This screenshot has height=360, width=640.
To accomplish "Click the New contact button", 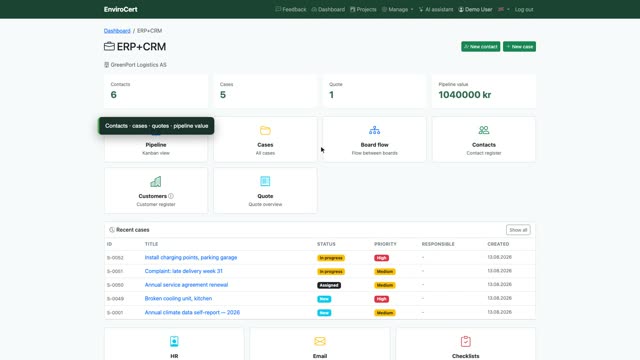I will pyautogui.click(x=480, y=47).
